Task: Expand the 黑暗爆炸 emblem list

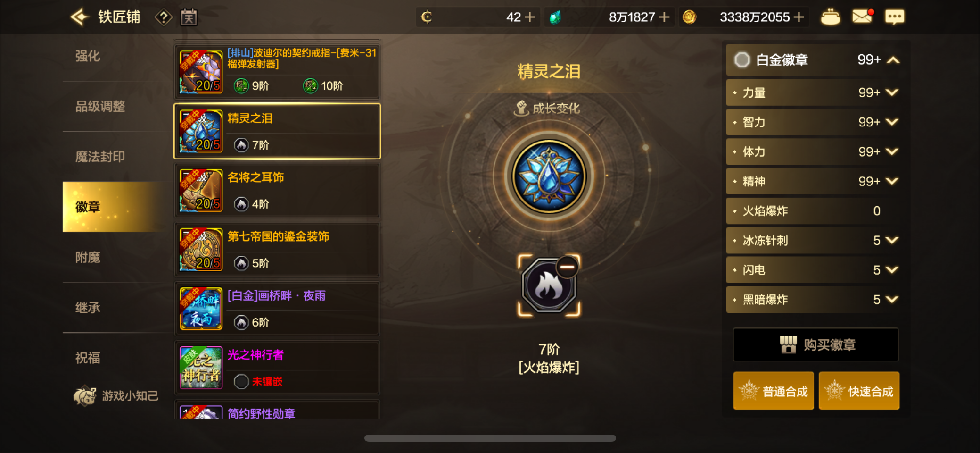Action: point(892,299)
